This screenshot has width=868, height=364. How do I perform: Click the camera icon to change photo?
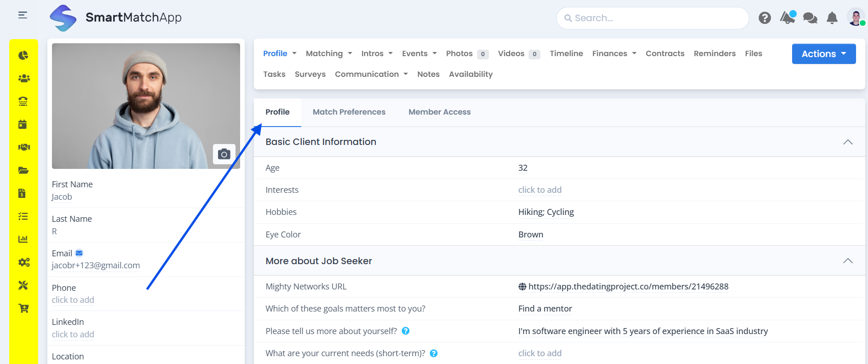click(224, 154)
